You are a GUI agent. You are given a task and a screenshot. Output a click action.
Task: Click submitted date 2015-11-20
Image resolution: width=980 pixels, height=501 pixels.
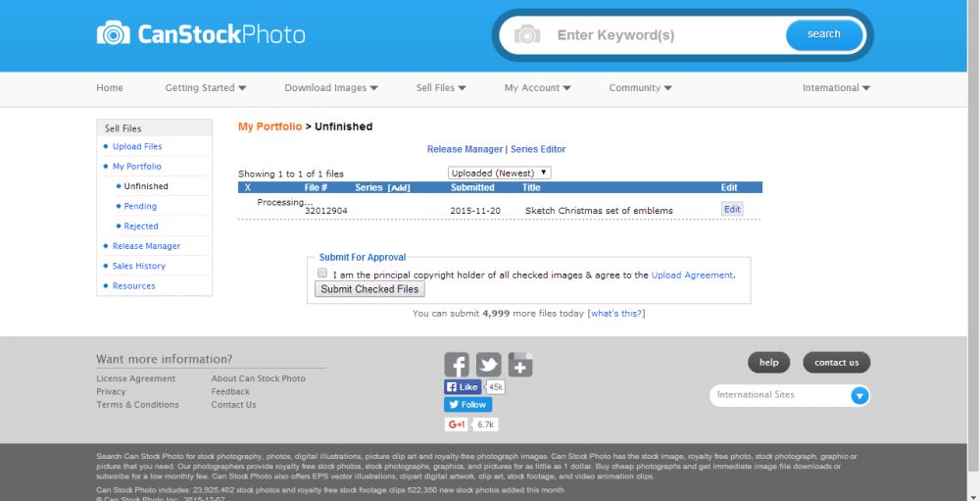pyautogui.click(x=475, y=211)
